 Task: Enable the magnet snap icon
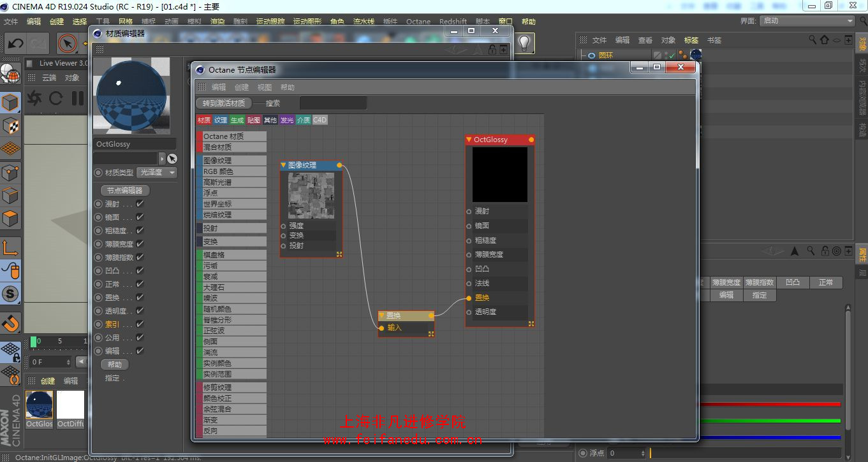(x=10, y=324)
